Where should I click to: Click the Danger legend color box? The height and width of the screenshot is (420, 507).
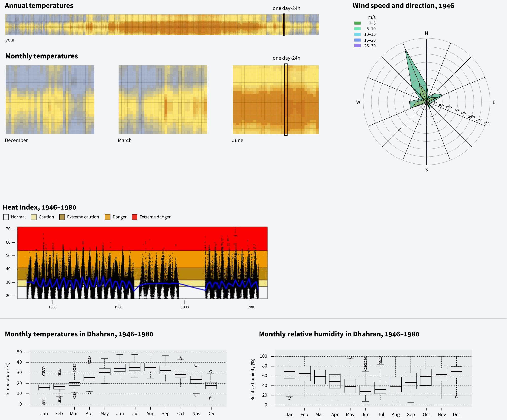[107, 217]
